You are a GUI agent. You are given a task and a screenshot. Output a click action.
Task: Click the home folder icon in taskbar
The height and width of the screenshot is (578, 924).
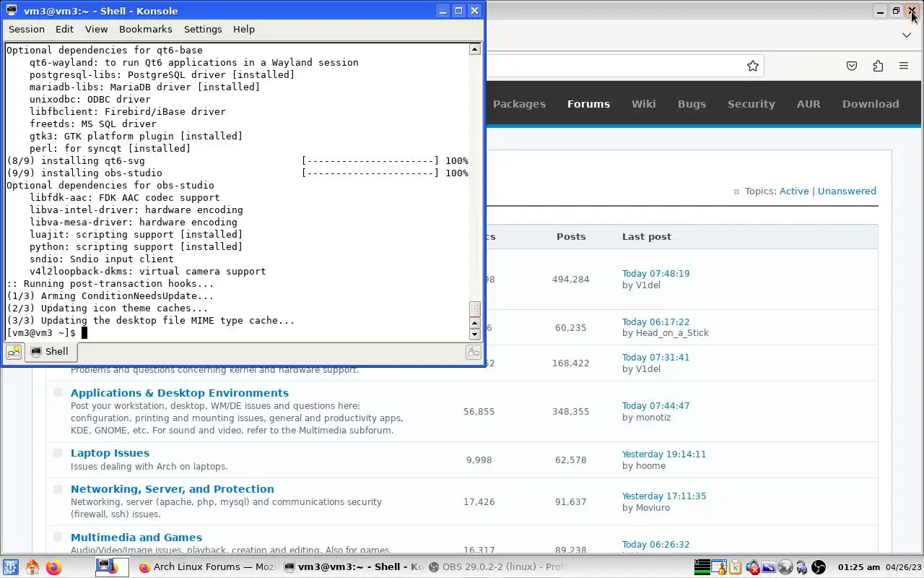point(32,567)
